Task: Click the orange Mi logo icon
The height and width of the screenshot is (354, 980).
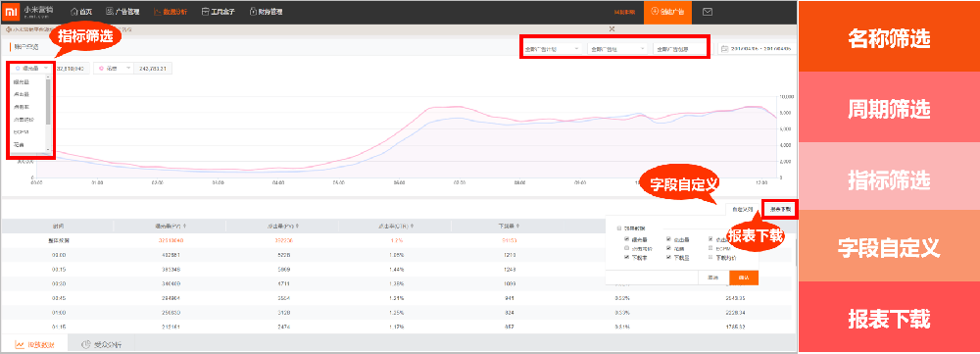Action: (x=11, y=12)
